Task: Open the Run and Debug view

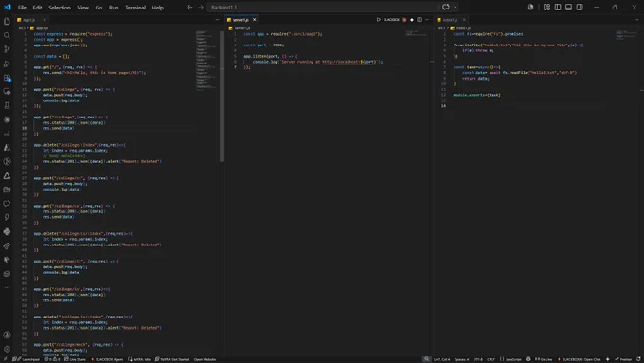Action: coord(7,64)
